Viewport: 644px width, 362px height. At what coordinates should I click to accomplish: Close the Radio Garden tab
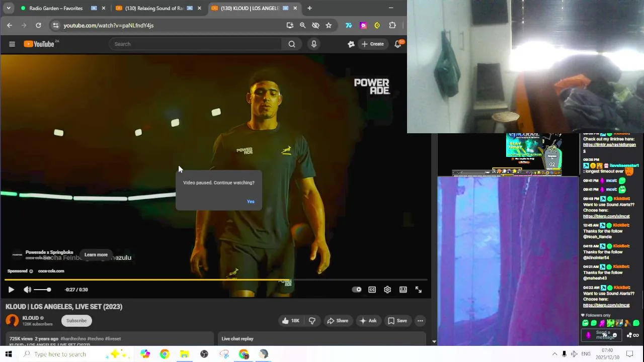(x=104, y=8)
